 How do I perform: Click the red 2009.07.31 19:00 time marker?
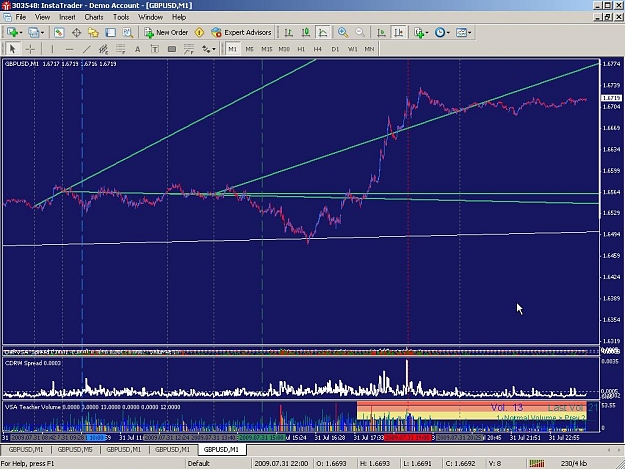(x=407, y=438)
